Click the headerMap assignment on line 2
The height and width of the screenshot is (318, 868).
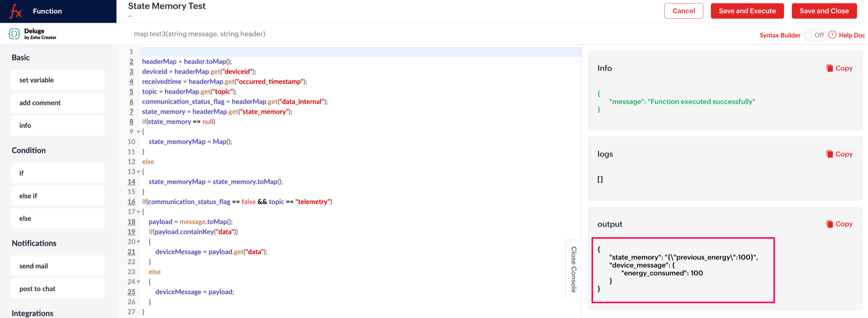coord(187,61)
